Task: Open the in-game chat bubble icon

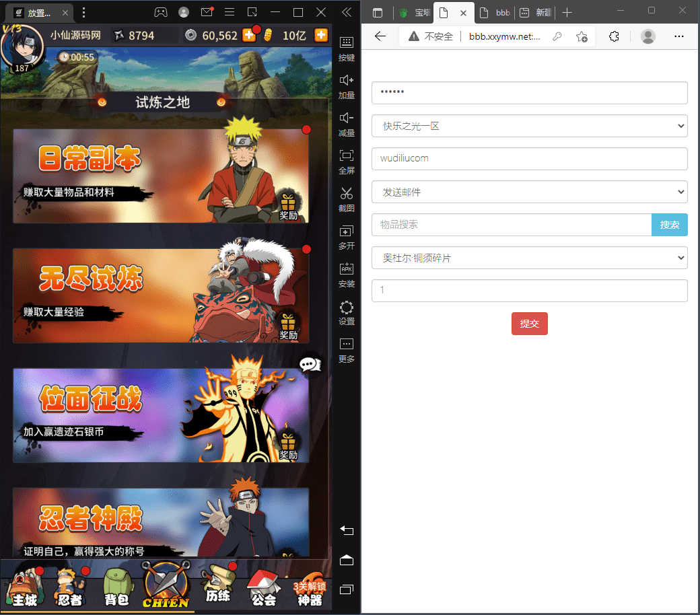Action: (310, 365)
